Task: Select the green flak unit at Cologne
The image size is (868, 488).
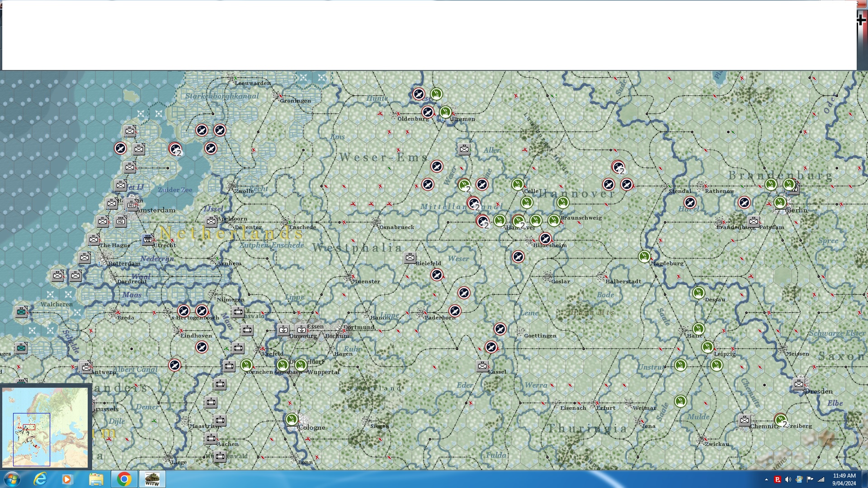Action: click(292, 420)
